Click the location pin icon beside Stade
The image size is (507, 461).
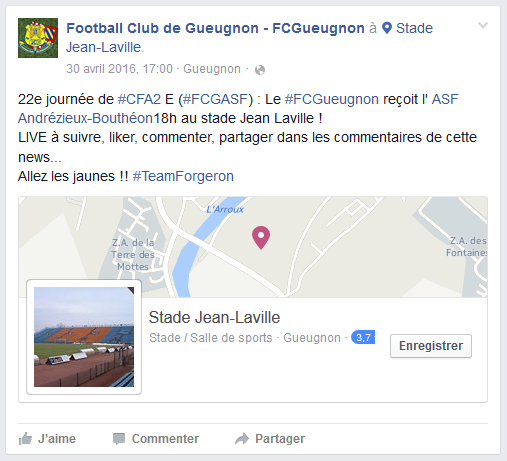387,28
